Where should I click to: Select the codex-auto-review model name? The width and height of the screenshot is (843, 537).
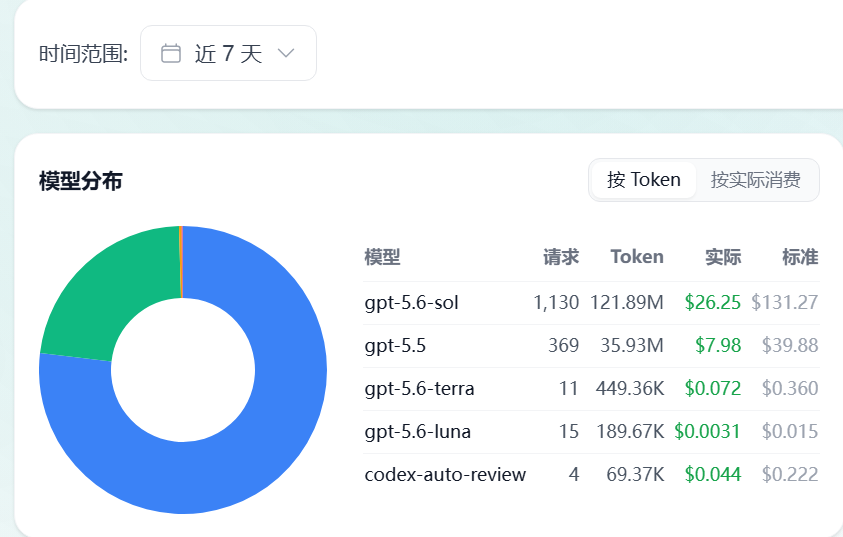[x=445, y=475]
